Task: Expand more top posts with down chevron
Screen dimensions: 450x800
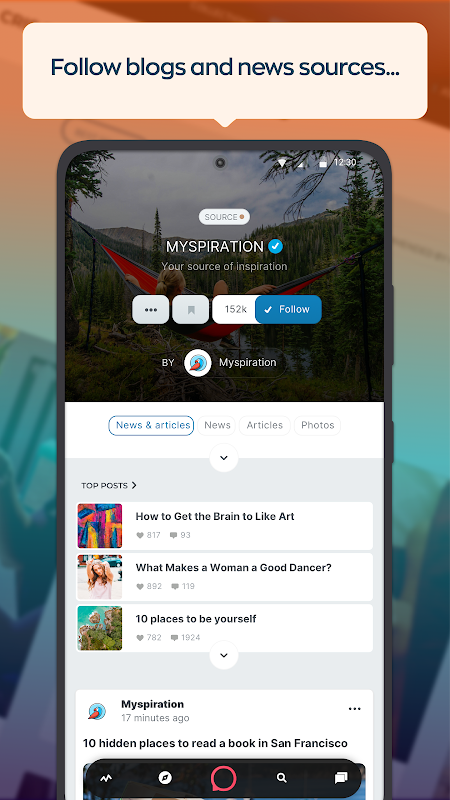Action: click(x=223, y=655)
